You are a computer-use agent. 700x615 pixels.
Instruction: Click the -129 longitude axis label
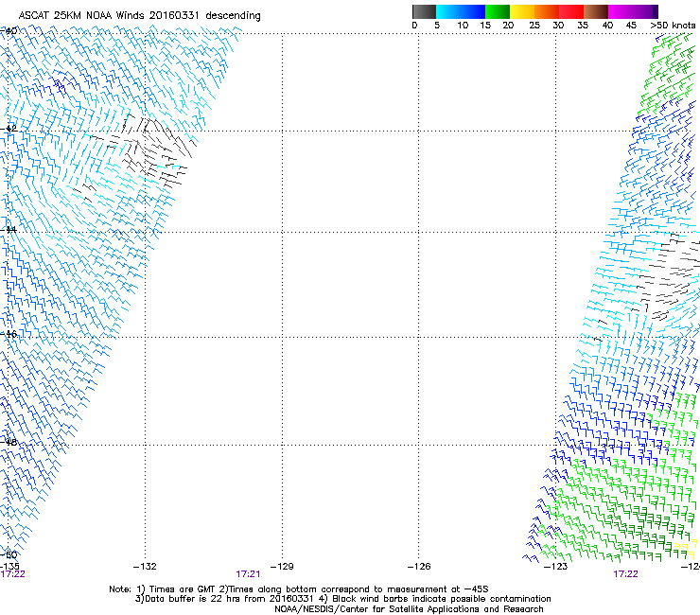click(282, 567)
